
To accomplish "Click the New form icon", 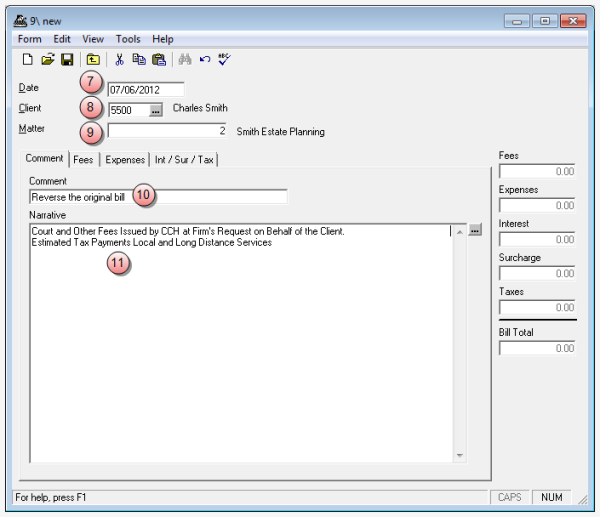I will pyautogui.click(x=28, y=60).
